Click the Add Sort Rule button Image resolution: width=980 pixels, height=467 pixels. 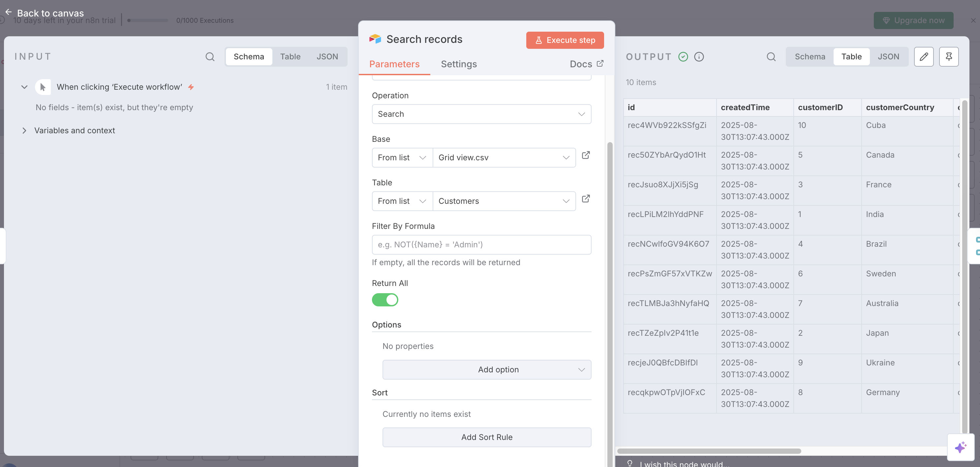click(487, 437)
